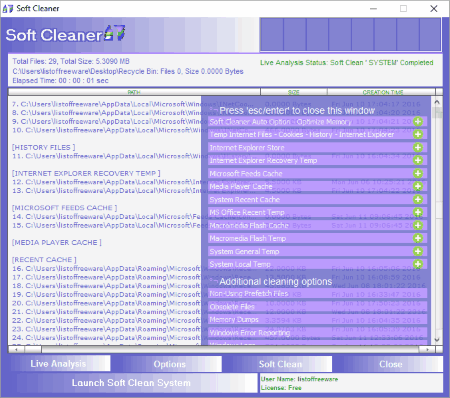The image size is (450, 398).
Task: Sort by the CREATION TIME column header
Action: tap(381, 92)
